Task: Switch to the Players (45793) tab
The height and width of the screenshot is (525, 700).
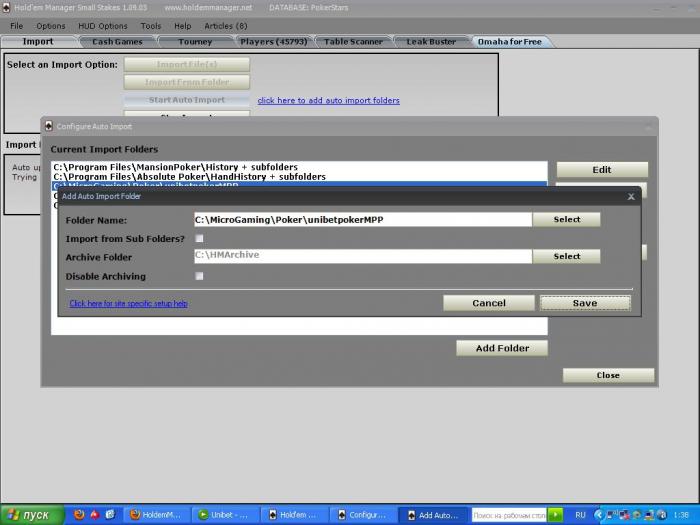Action: click(274, 42)
